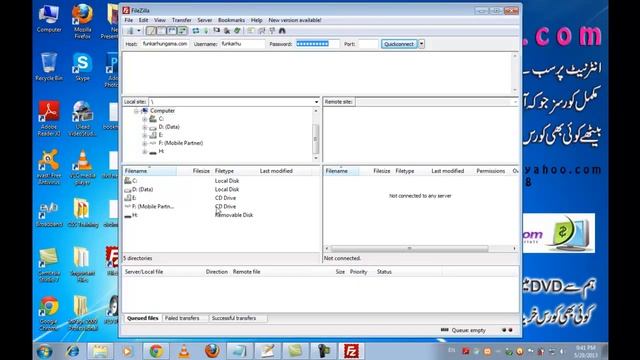Open the Bookmarks menu

click(x=231, y=20)
